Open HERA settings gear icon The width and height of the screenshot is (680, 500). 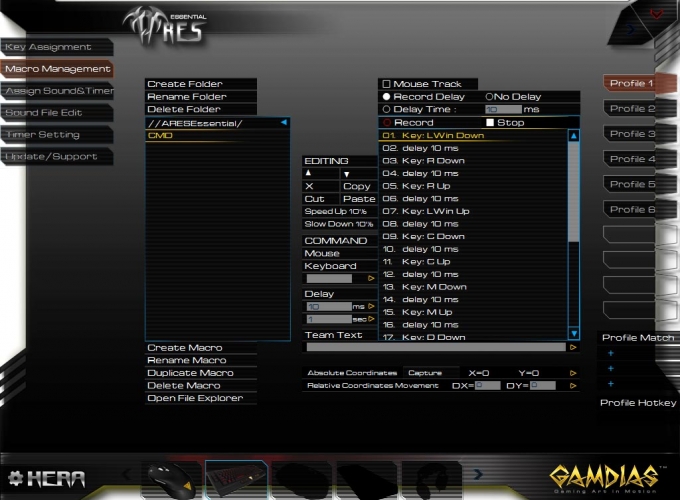[x=16, y=478]
